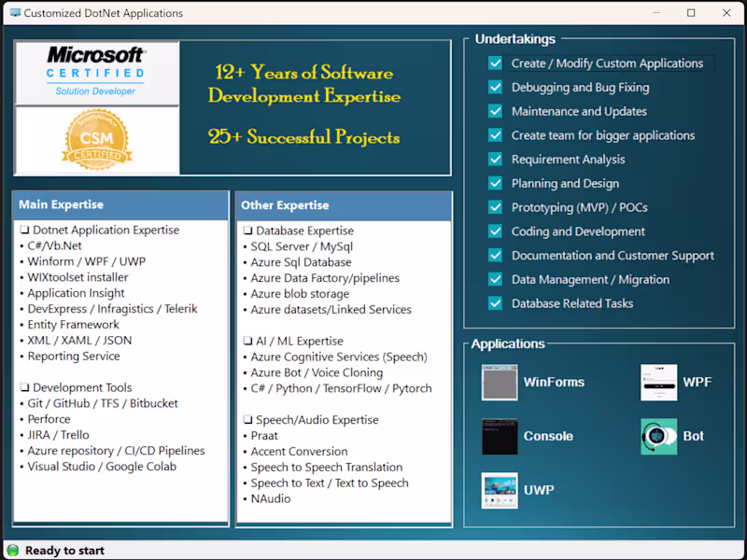Image resolution: width=747 pixels, height=560 pixels.
Task: Open the WinForms application icon
Action: click(x=500, y=383)
